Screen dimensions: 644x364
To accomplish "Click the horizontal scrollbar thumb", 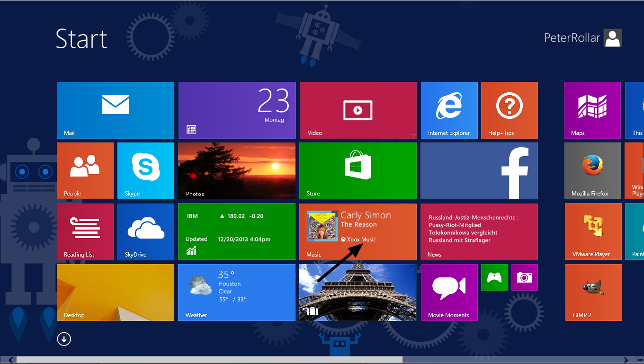I will (209, 360).
